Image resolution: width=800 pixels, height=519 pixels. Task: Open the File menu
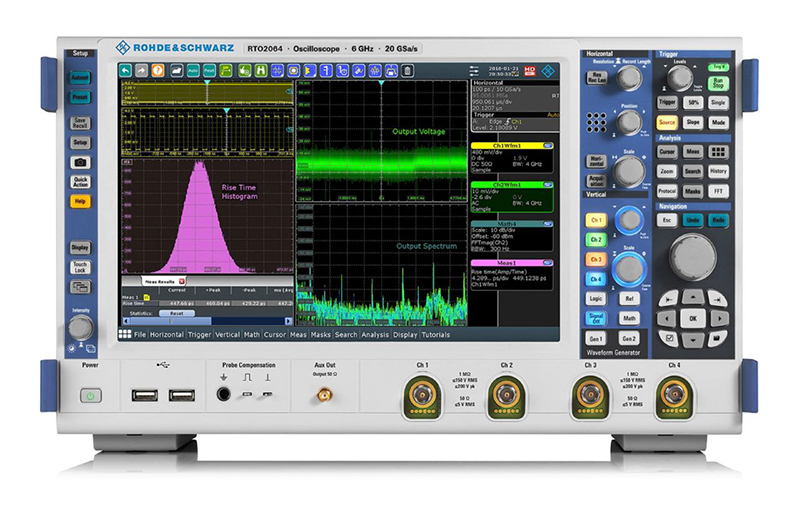click(140, 335)
